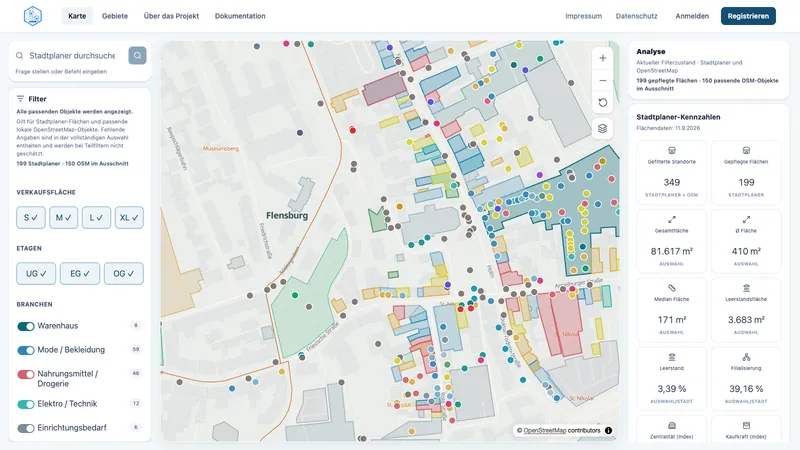Click the 171 m² median value
Screen dimensions: 800x450
tap(671, 320)
